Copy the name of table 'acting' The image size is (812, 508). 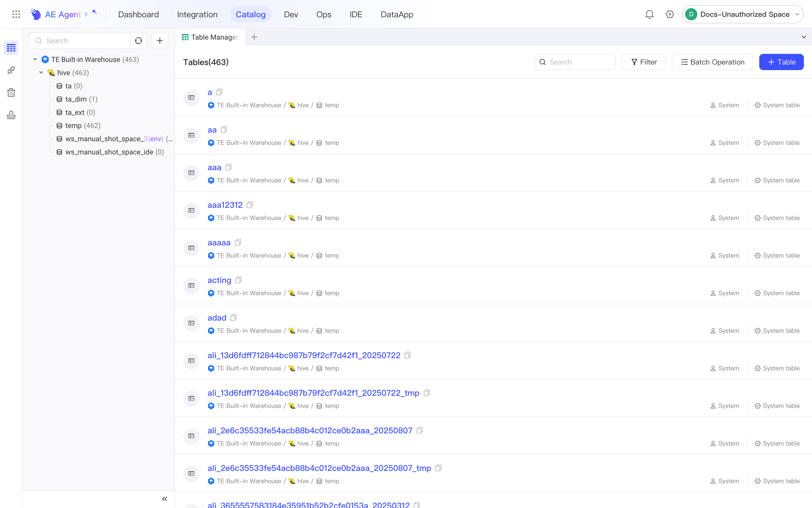click(239, 280)
